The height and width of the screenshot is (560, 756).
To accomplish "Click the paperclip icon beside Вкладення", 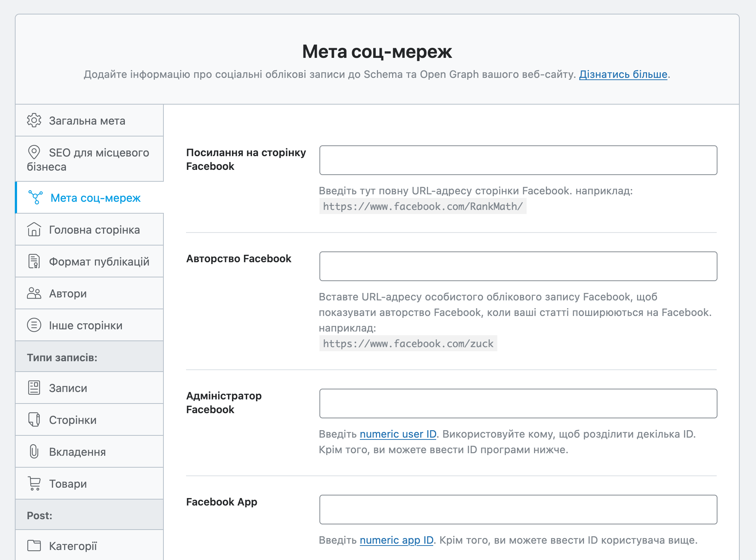I will coord(34,451).
